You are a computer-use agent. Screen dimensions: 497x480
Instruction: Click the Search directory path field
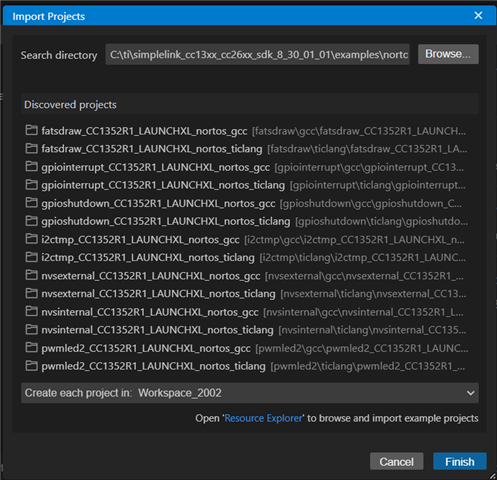(257, 54)
